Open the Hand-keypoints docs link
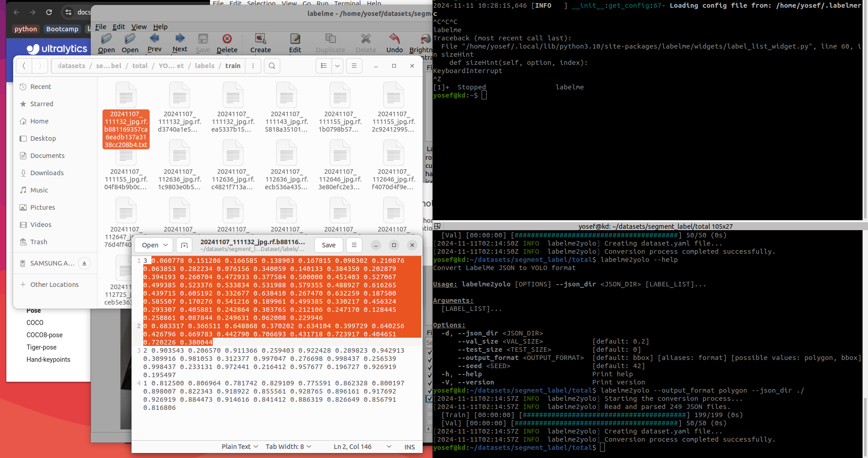Viewport: 868px width, 458px height. pyautogui.click(x=48, y=360)
